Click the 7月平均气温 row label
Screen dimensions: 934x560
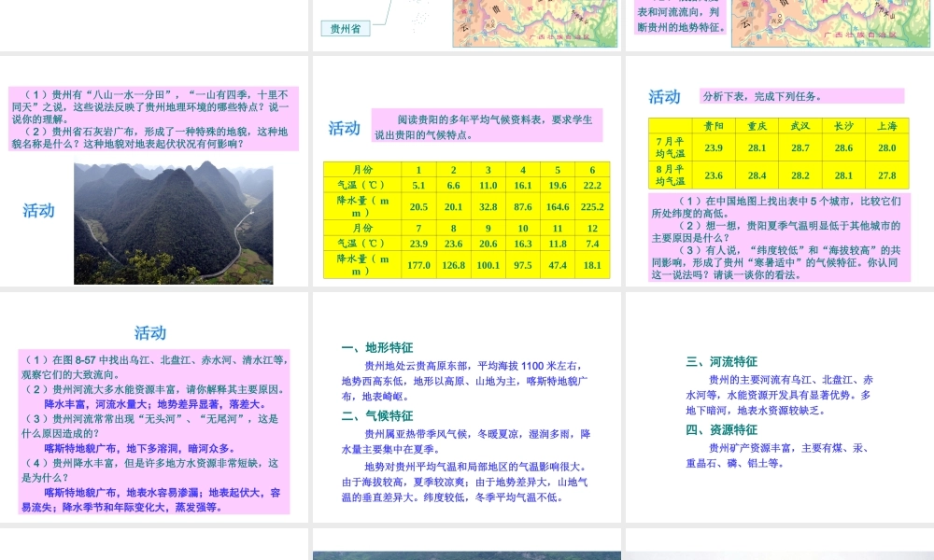671,147
